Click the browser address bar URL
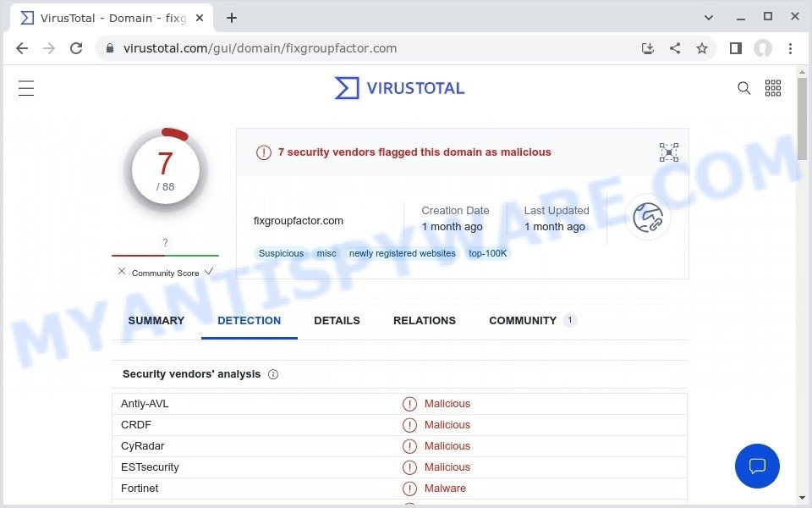The image size is (812, 508). (260, 48)
